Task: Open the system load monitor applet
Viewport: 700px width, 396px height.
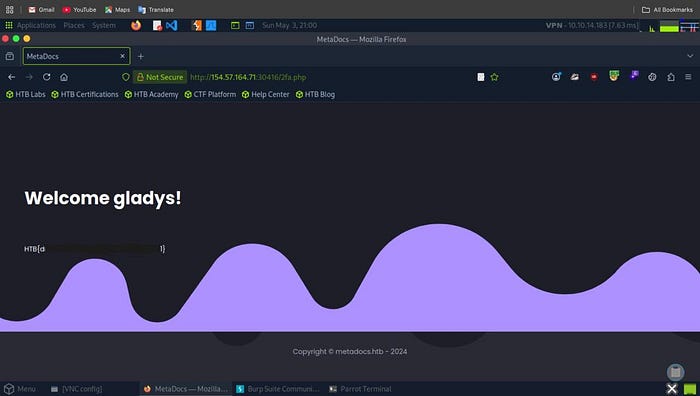Action: 669,27
